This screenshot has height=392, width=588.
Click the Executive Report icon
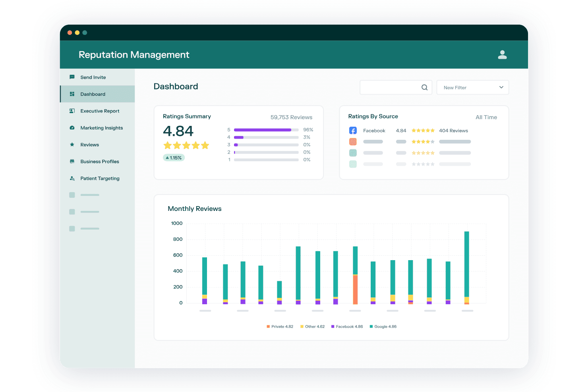[72, 111]
